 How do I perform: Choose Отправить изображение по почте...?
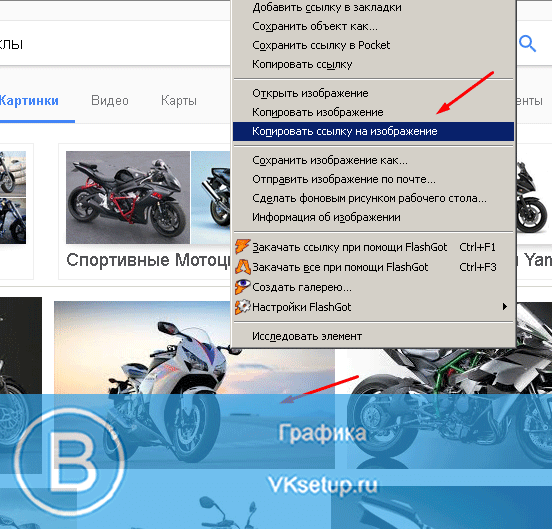point(374,180)
